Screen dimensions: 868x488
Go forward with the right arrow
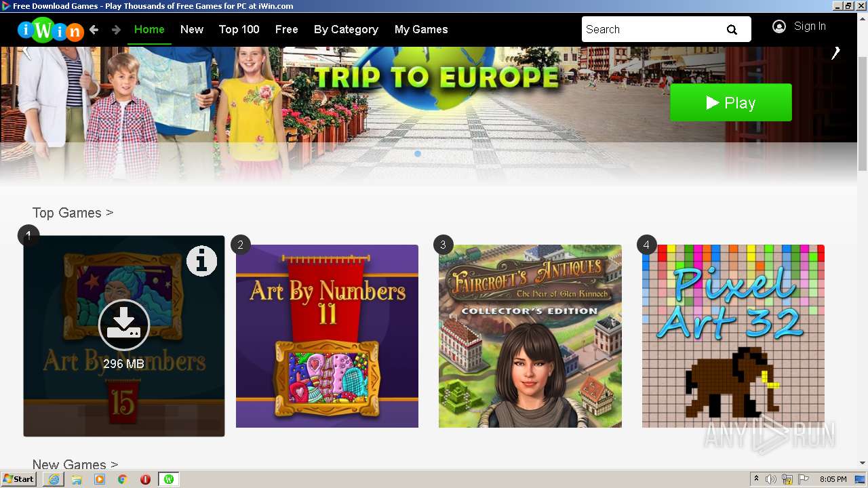tap(116, 30)
